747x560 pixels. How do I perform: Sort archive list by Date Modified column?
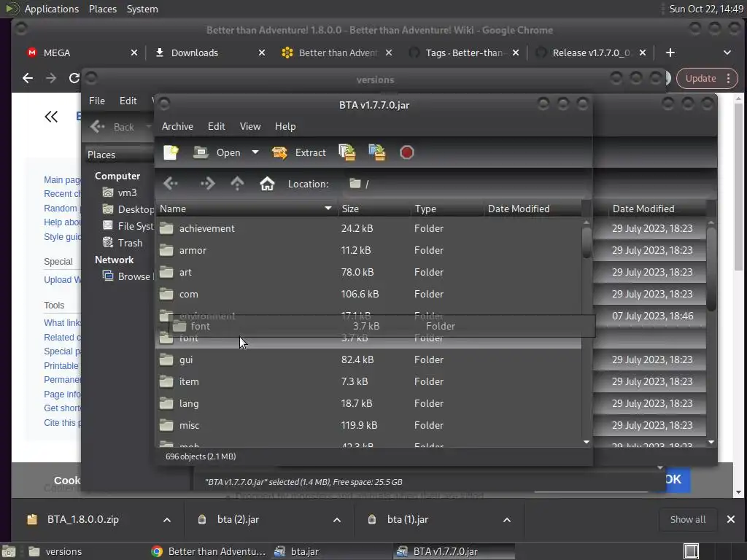[532, 209]
